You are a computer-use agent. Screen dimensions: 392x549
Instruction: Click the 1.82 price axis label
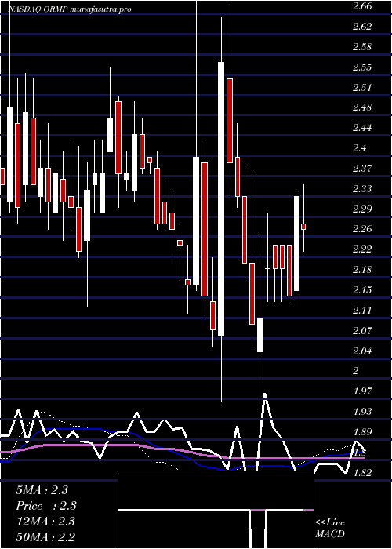click(362, 472)
